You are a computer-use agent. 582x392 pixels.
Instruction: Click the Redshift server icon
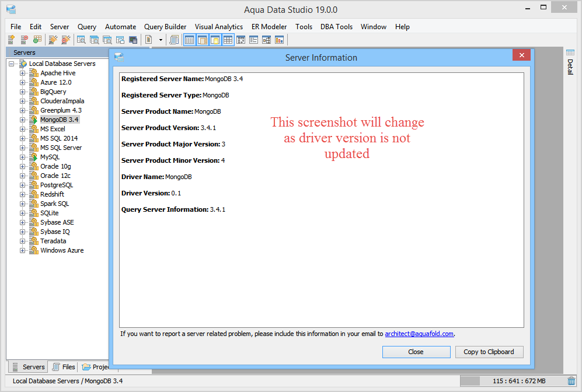[x=34, y=194]
